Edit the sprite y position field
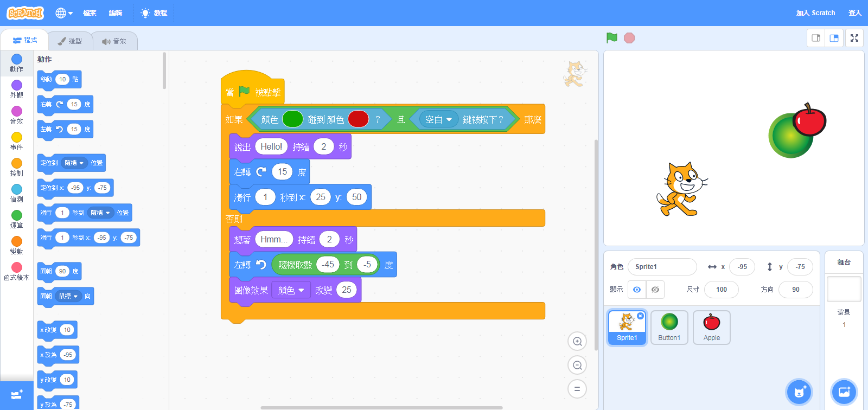 800,267
